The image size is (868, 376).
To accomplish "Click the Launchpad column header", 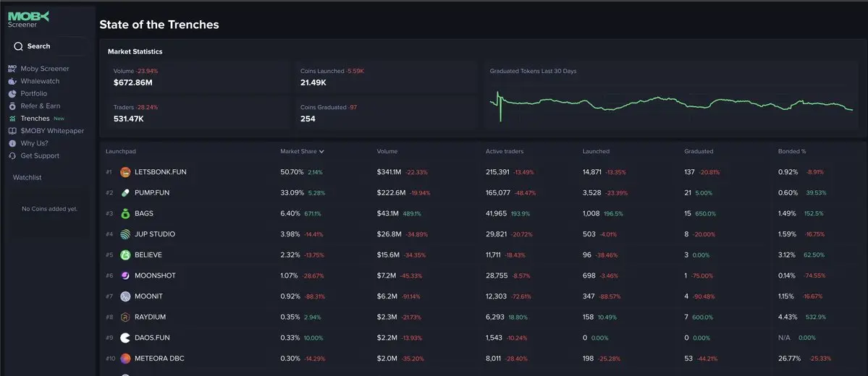I will pyautogui.click(x=121, y=152).
